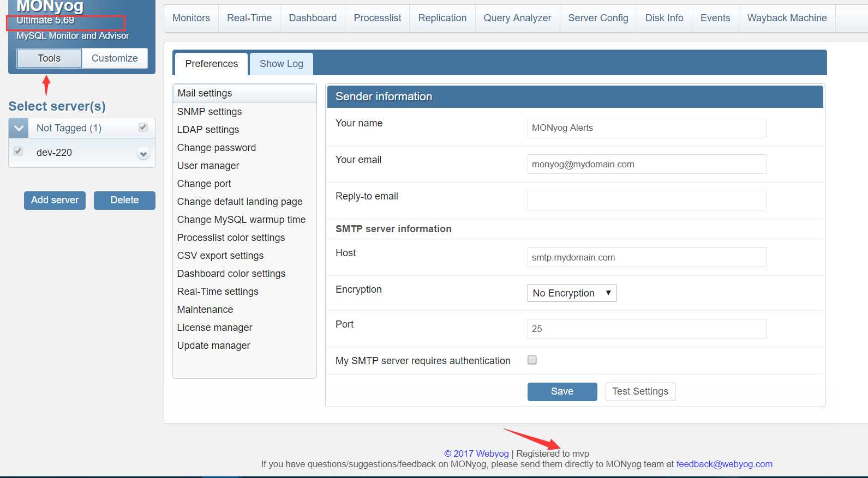Go to the Events tab
The width and height of the screenshot is (868, 478).
point(715,18)
